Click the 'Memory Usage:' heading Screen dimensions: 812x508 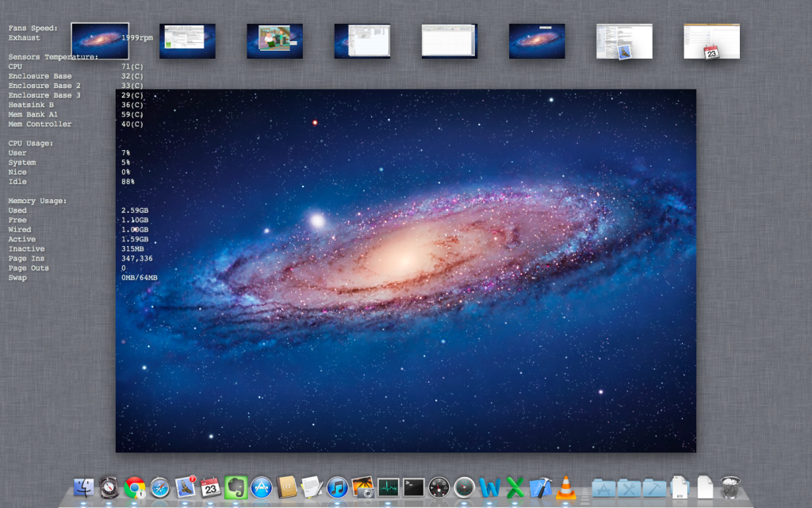click(x=37, y=201)
